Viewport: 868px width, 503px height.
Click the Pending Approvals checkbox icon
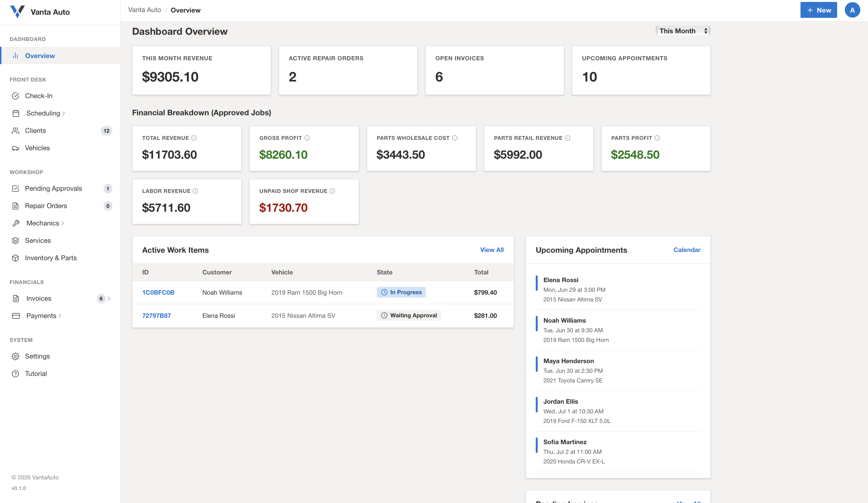pos(15,189)
